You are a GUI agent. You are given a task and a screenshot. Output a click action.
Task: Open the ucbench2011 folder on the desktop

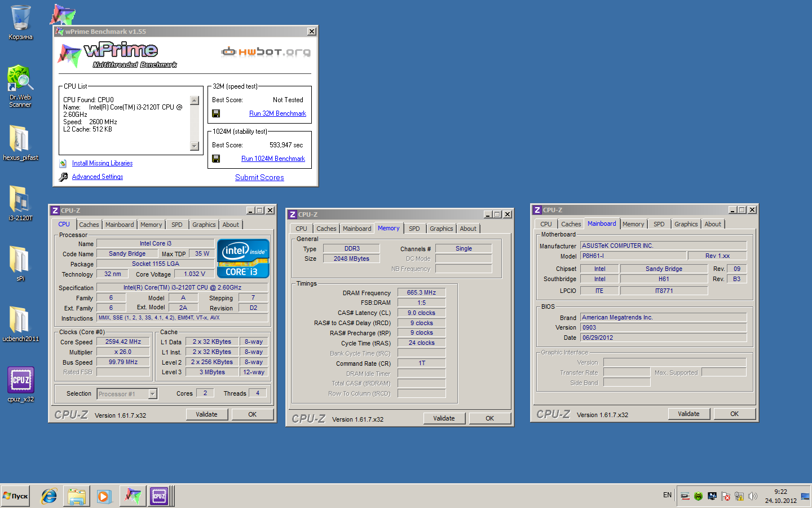click(x=20, y=323)
